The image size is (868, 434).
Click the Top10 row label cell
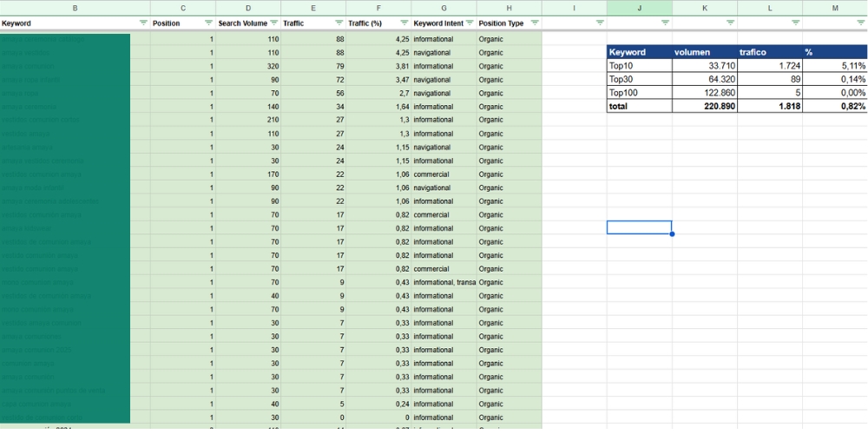[639, 66]
